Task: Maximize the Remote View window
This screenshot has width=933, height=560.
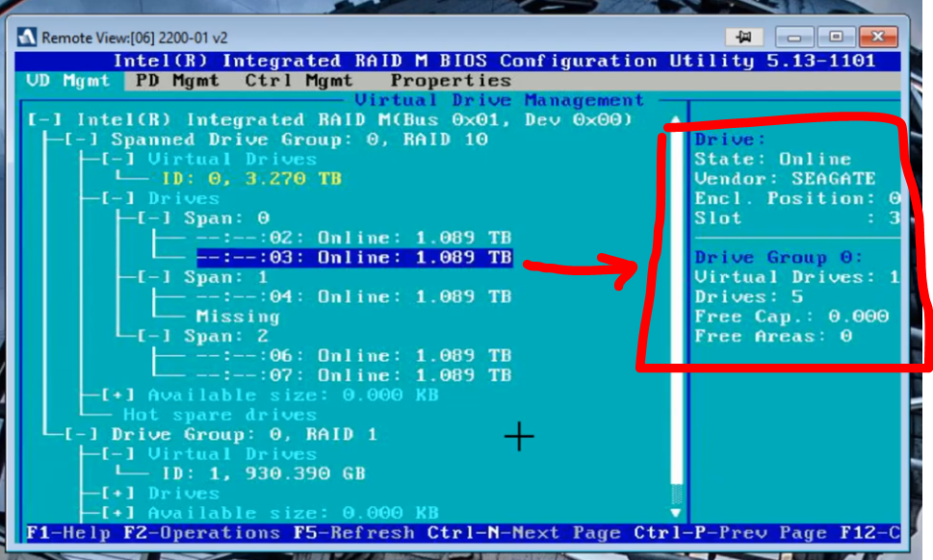Action: coord(836,37)
